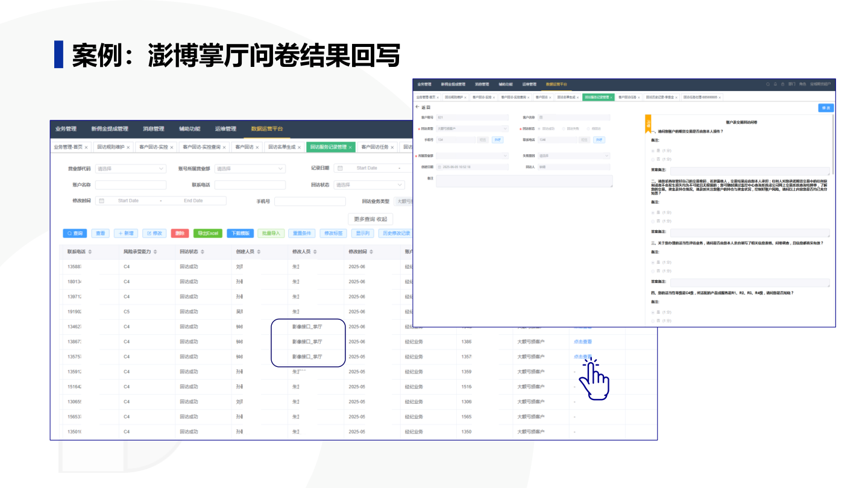The image size is (868, 488).
Task: Open the 账号所属营业部 dropdown
Action: [x=250, y=169]
